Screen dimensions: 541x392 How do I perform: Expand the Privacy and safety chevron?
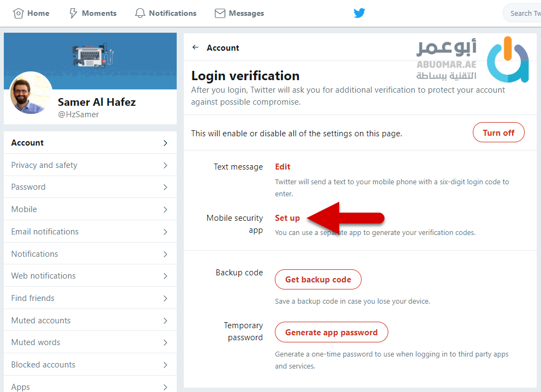pyautogui.click(x=165, y=165)
